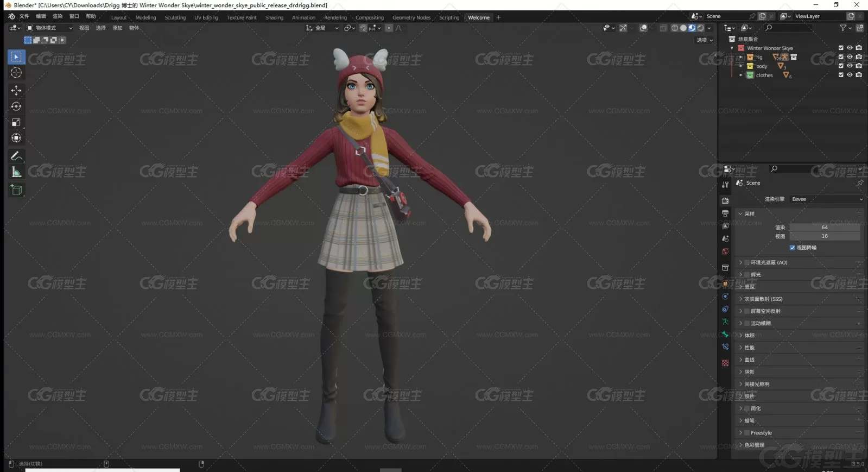The width and height of the screenshot is (868, 472).
Task: Open the Texture properties tab
Action: [x=725, y=363]
